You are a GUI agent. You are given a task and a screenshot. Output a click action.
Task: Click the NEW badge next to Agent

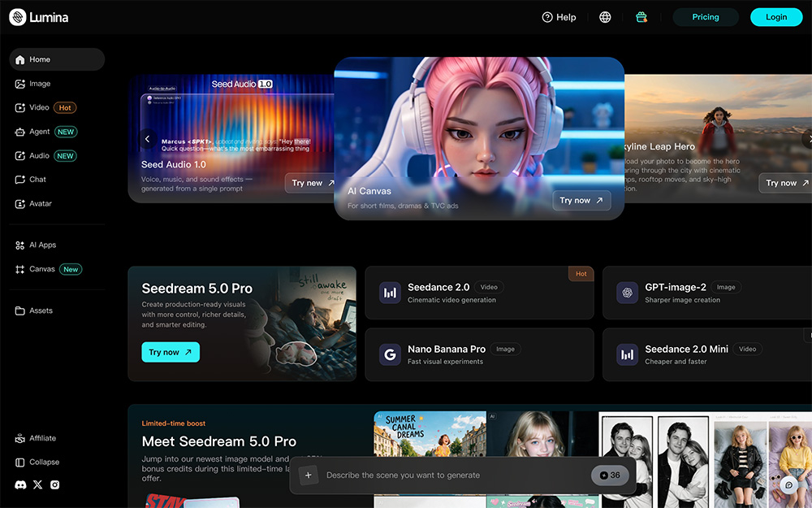tap(65, 132)
